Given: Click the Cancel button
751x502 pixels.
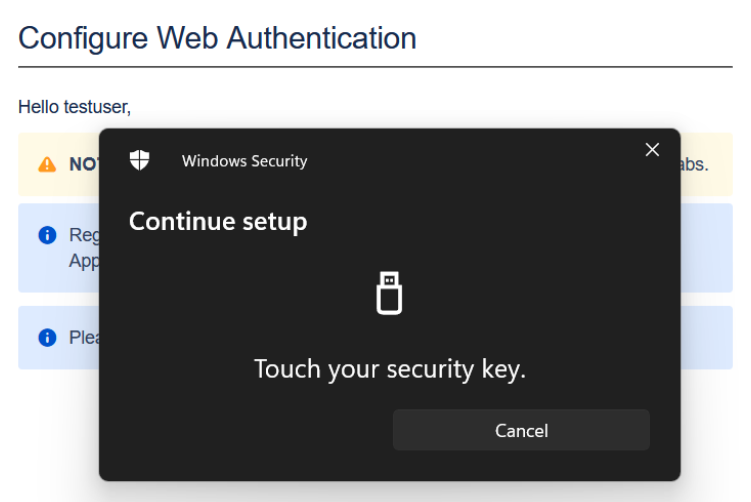Looking at the screenshot, I should [521, 430].
